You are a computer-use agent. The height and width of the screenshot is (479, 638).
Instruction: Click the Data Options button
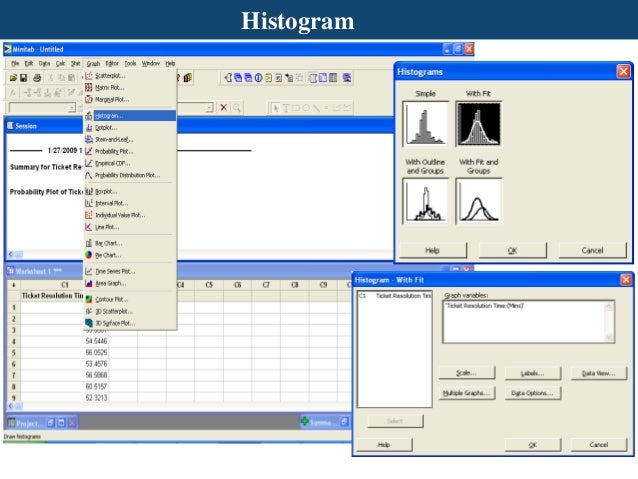tap(530, 393)
